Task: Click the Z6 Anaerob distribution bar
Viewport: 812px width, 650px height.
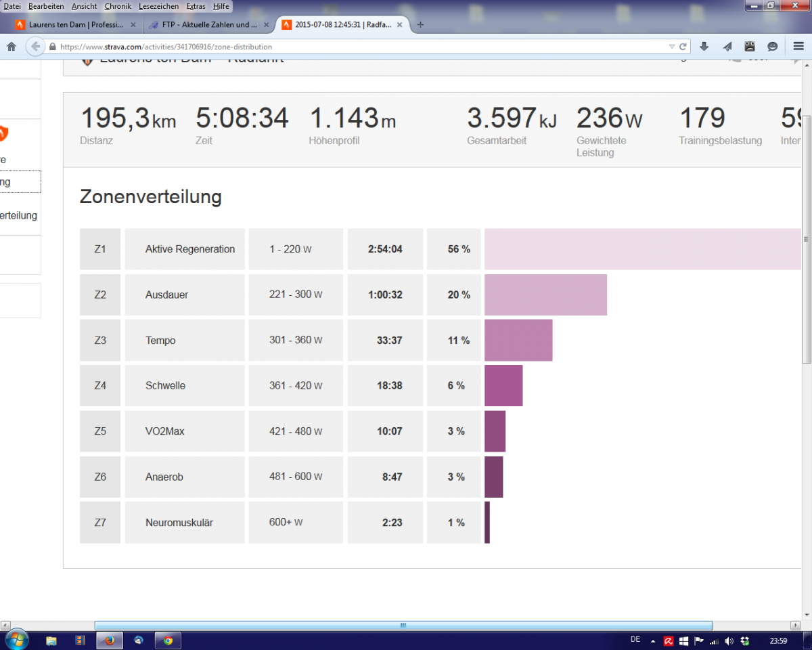Action: 494,477
